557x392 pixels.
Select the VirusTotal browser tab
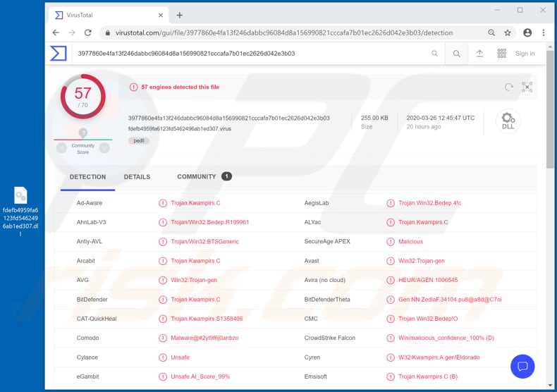click(x=109, y=15)
